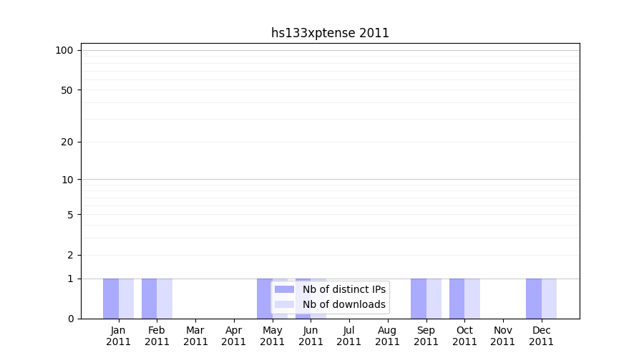
Task: Click the Dec 2011 downloads bar
Action: [549, 299]
